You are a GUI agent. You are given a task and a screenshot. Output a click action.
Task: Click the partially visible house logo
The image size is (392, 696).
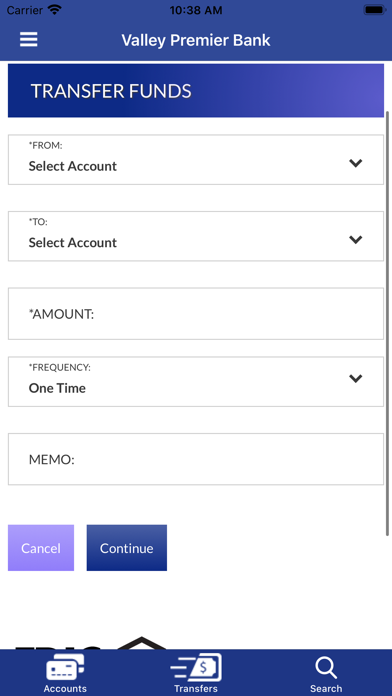[x=141, y=643]
